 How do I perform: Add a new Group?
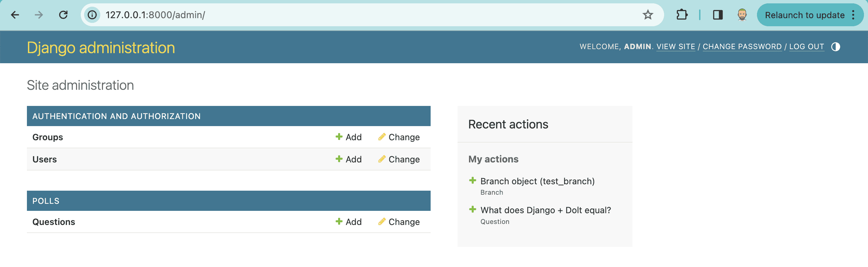(349, 137)
